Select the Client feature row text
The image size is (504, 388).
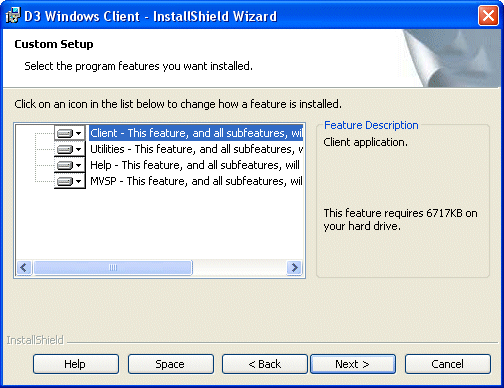coord(196,133)
